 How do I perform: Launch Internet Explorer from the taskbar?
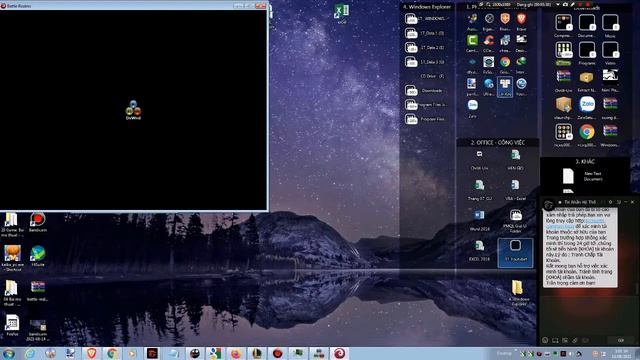click(30, 353)
